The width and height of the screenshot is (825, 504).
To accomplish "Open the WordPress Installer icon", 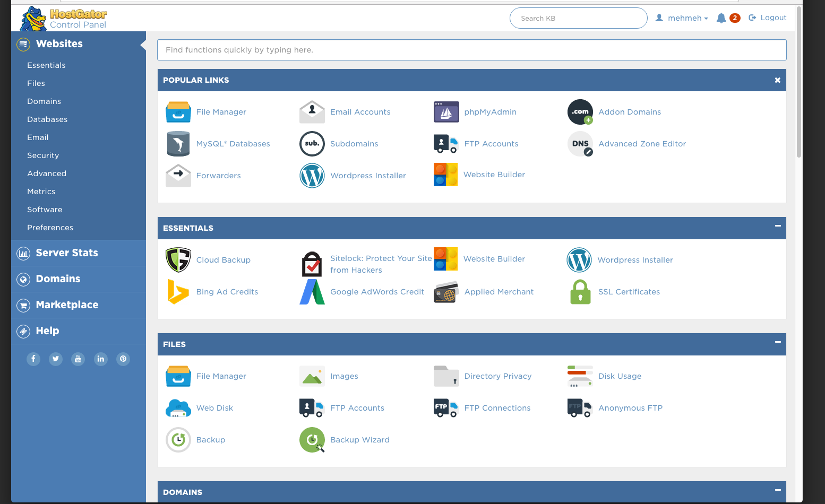I will pyautogui.click(x=312, y=176).
